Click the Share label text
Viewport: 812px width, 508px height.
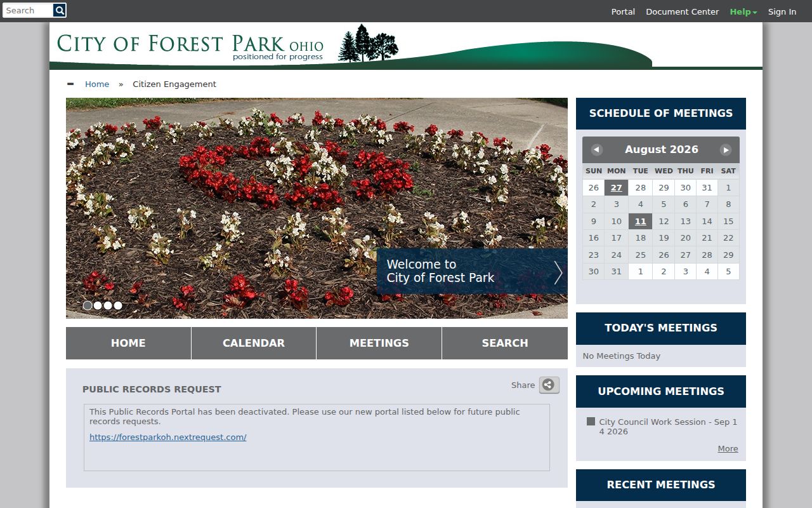pos(523,385)
